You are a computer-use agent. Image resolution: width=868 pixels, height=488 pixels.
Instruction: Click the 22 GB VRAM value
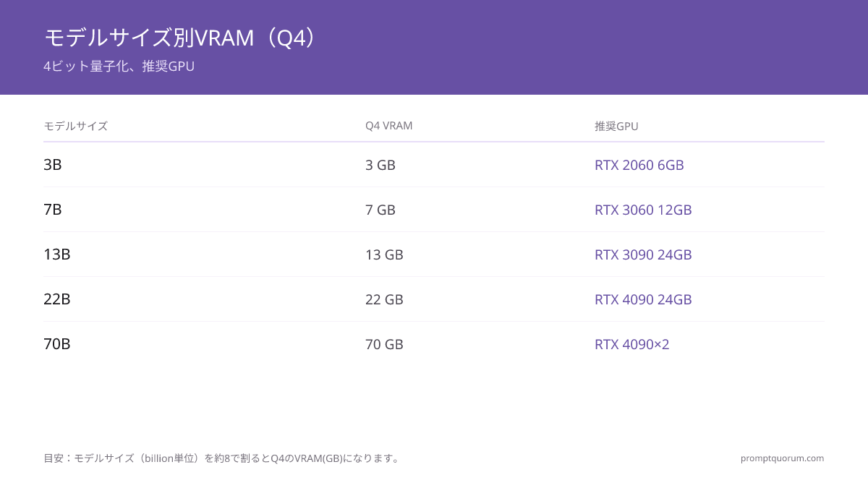(384, 299)
